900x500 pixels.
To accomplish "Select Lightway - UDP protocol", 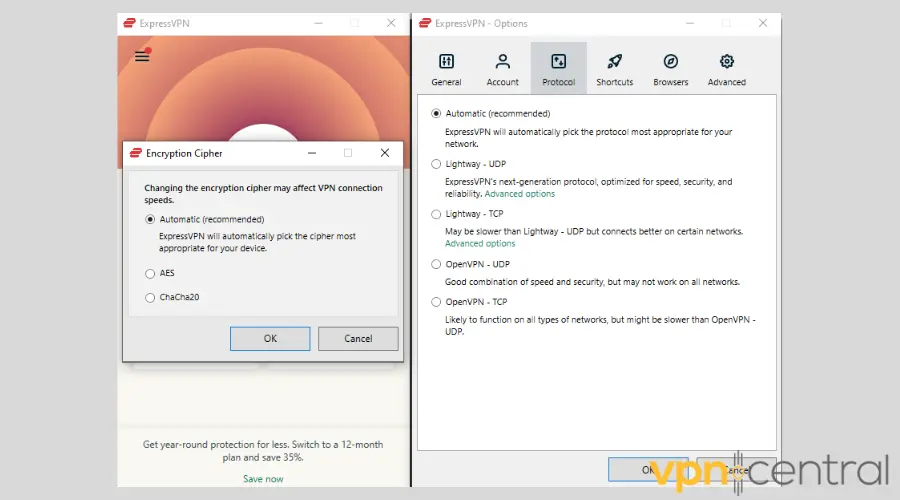I will pyautogui.click(x=436, y=164).
